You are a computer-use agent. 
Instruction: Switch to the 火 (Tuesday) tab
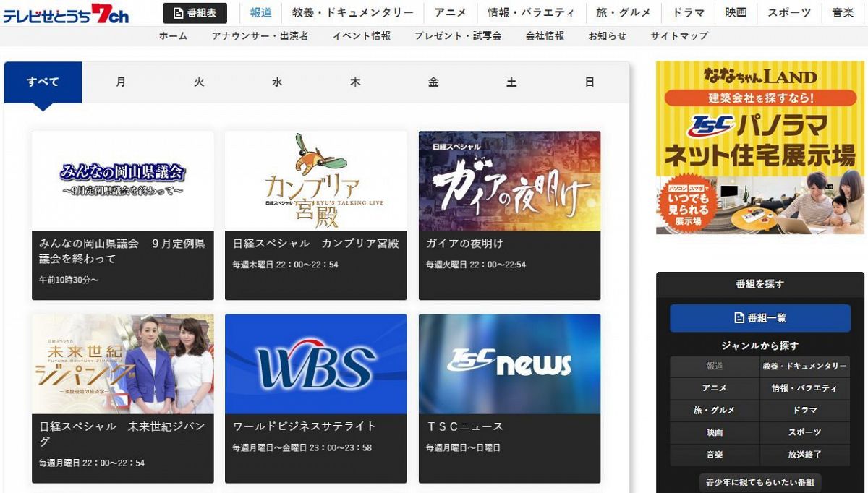[199, 82]
